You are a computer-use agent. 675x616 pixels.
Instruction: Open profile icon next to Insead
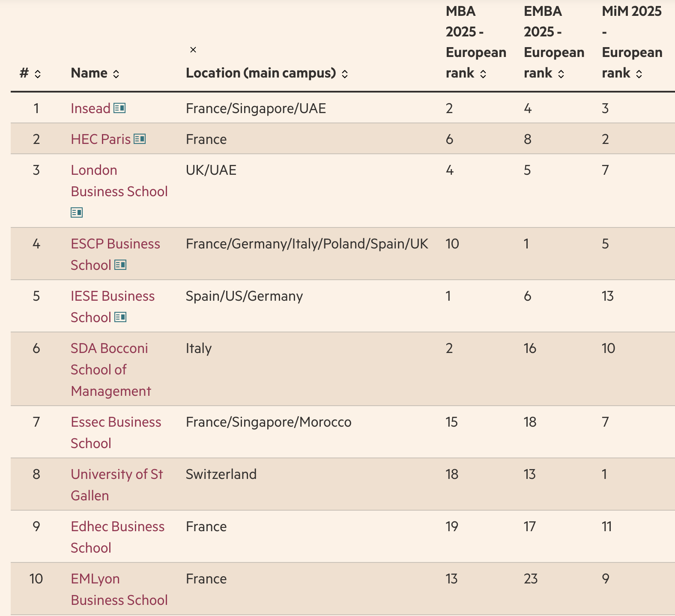119,108
